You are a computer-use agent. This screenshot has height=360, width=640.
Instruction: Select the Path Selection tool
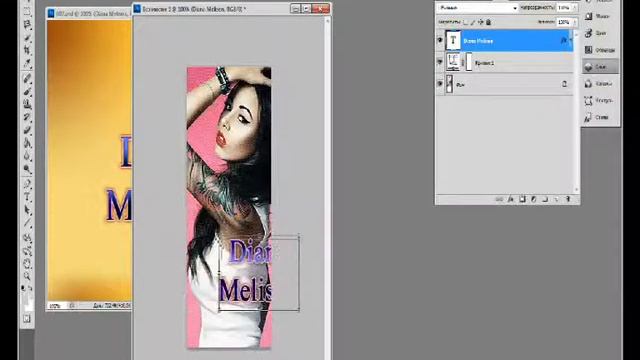(27, 210)
